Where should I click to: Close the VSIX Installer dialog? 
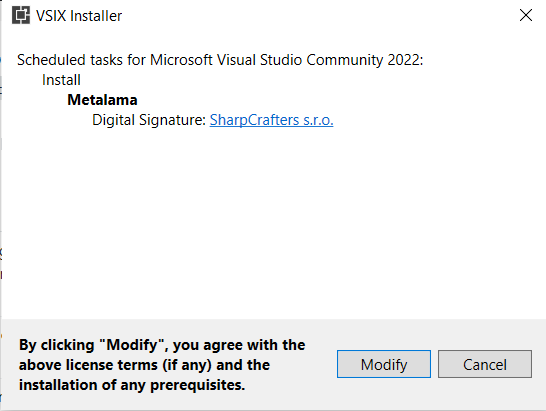click(525, 15)
